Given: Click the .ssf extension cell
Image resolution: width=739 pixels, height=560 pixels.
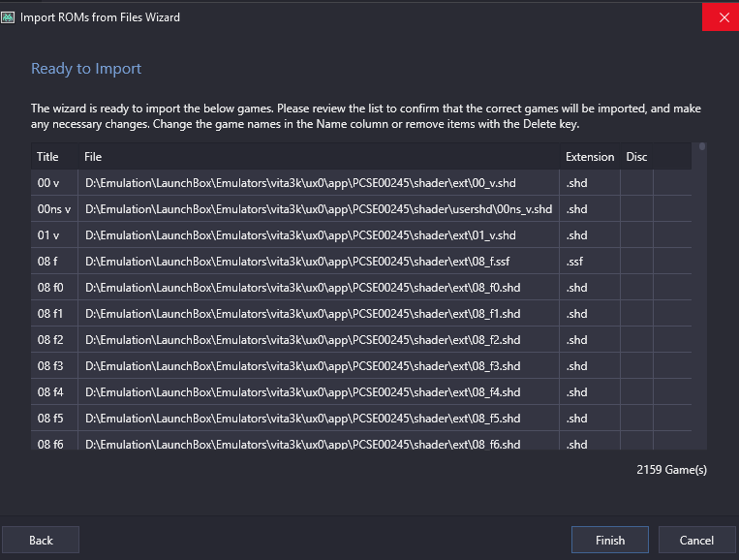Looking at the screenshot, I should point(590,262).
